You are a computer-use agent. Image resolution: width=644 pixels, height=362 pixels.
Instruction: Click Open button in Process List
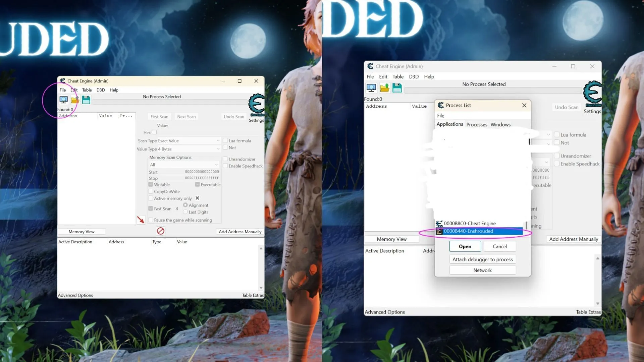(x=465, y=246)
